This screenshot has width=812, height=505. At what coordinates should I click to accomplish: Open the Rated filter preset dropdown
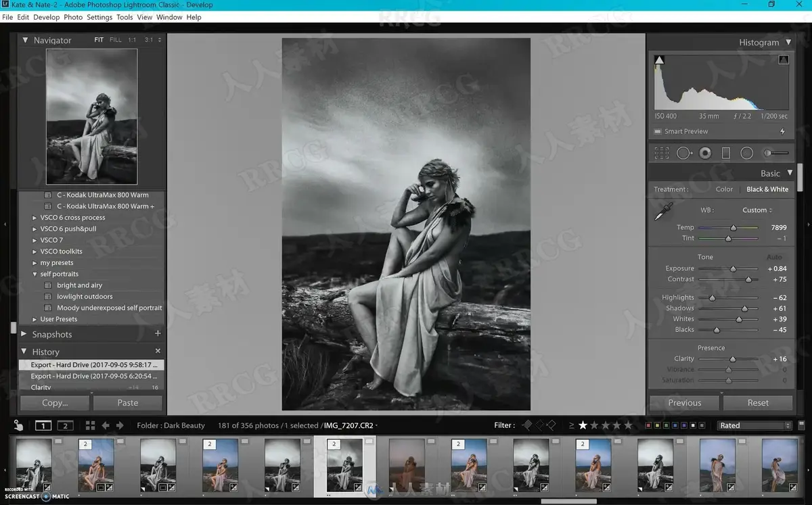pos(754,425)
